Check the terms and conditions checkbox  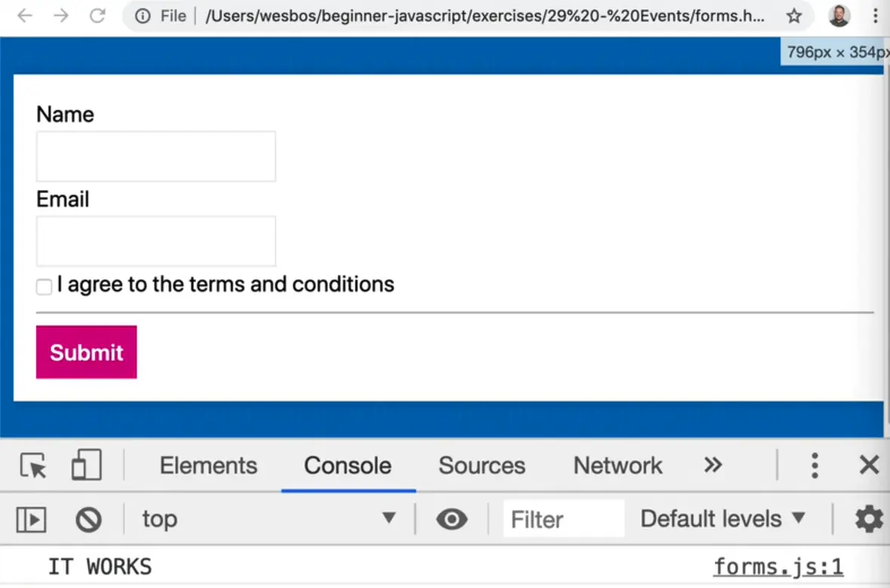[x=44, y=286]
